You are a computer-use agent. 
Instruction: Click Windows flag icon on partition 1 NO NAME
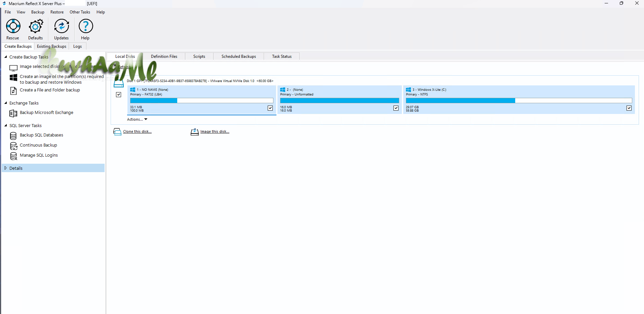(133, 90)
